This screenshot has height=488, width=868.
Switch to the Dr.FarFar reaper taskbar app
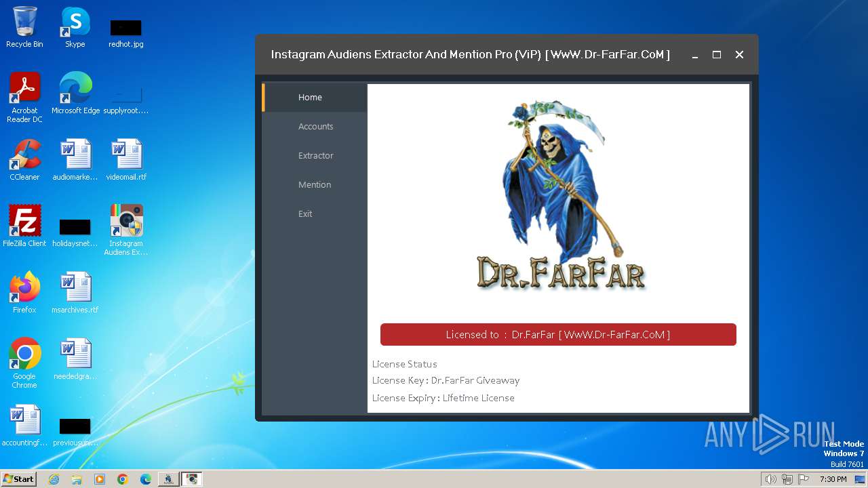click(x=169, y=479)
